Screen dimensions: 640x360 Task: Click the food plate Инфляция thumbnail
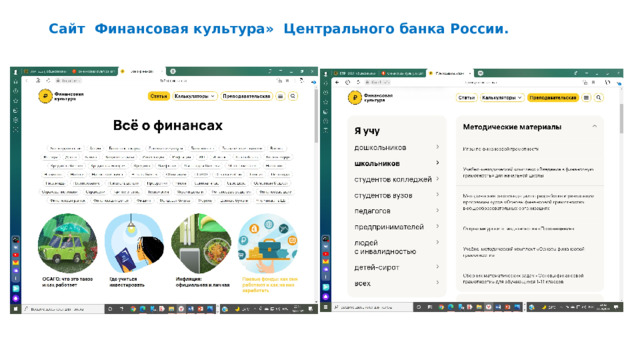201,243
